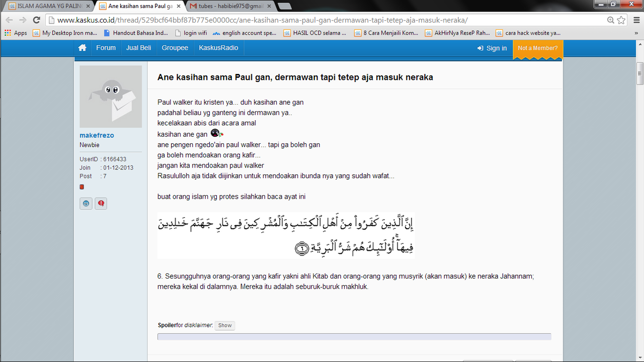Image resolution: width=644 pixels, height=362 pixels.
Task: Click Sign in link
Action: point(492,48)
